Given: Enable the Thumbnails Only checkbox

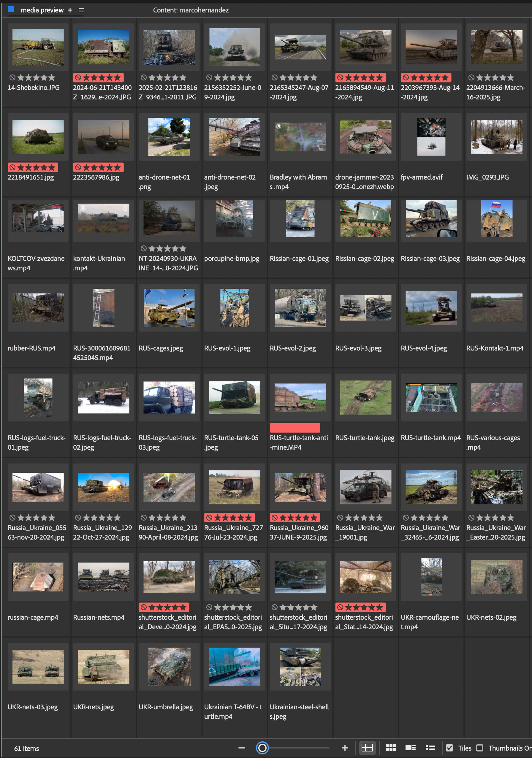Looking at the screenshot, I should tap(480, 748).
